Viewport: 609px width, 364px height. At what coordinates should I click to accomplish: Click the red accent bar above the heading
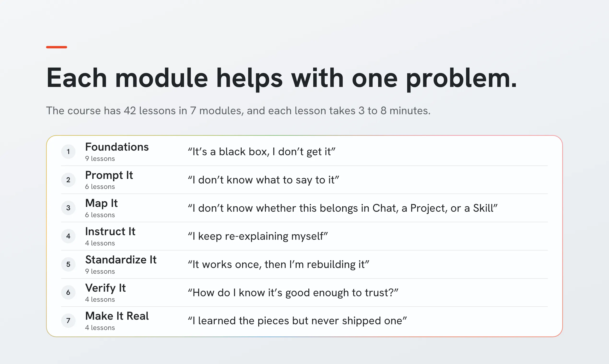tap(57, 47)
